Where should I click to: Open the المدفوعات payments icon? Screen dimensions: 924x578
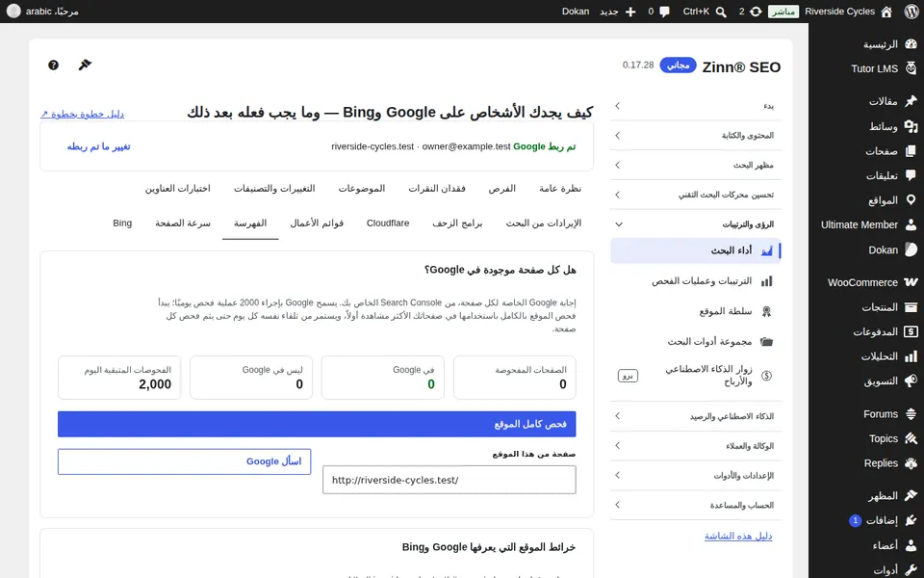click(x=911, y=332)
